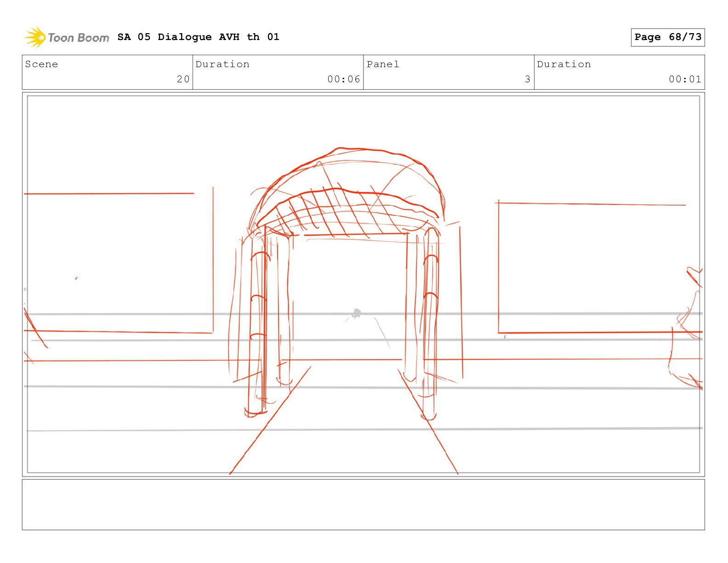Select the scene duration value '00:06'

click(344, 79)
